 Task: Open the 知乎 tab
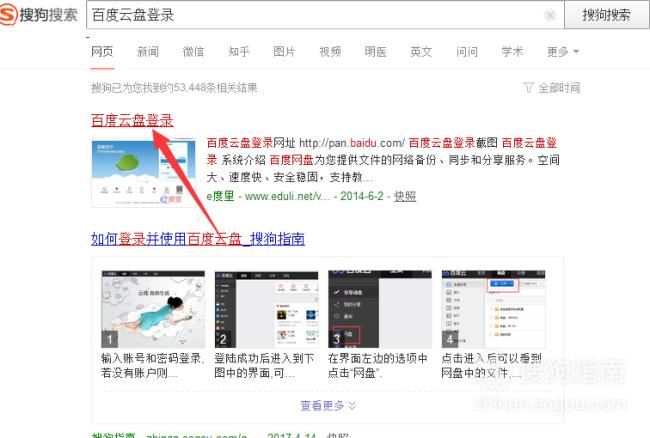[239, 52]
